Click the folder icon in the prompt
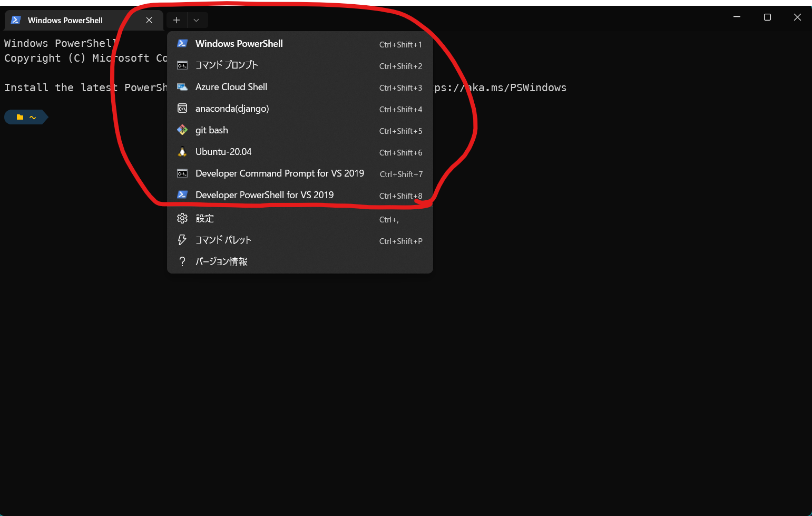Viewport: 812px width, 516px height. click(20, 117)
